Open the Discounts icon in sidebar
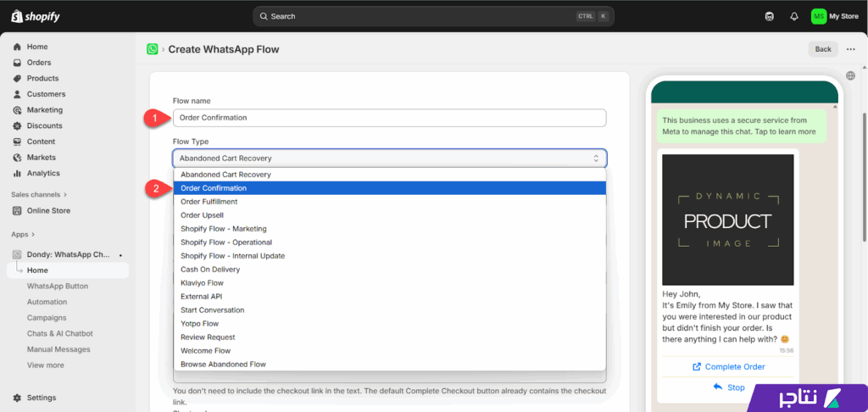Screen dimensions: 868x412 point(17,126)
